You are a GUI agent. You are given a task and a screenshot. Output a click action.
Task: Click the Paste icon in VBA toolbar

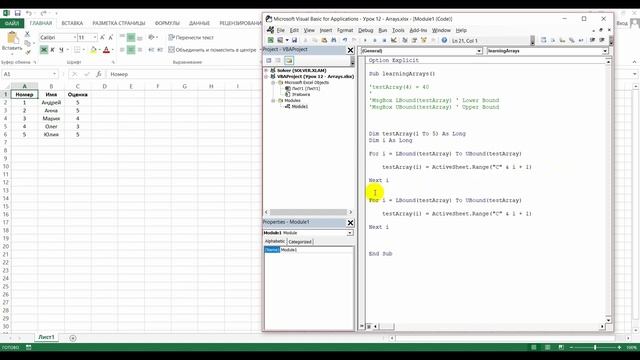324,40
